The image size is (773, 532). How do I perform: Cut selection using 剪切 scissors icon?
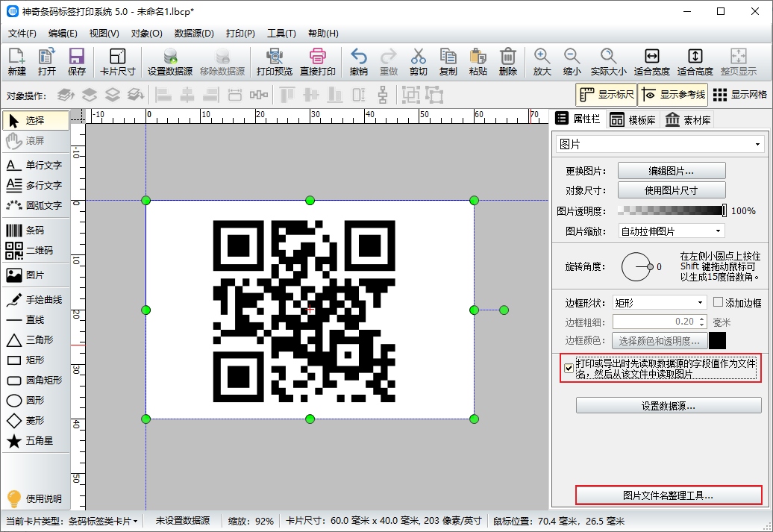[x=418, y=62]
